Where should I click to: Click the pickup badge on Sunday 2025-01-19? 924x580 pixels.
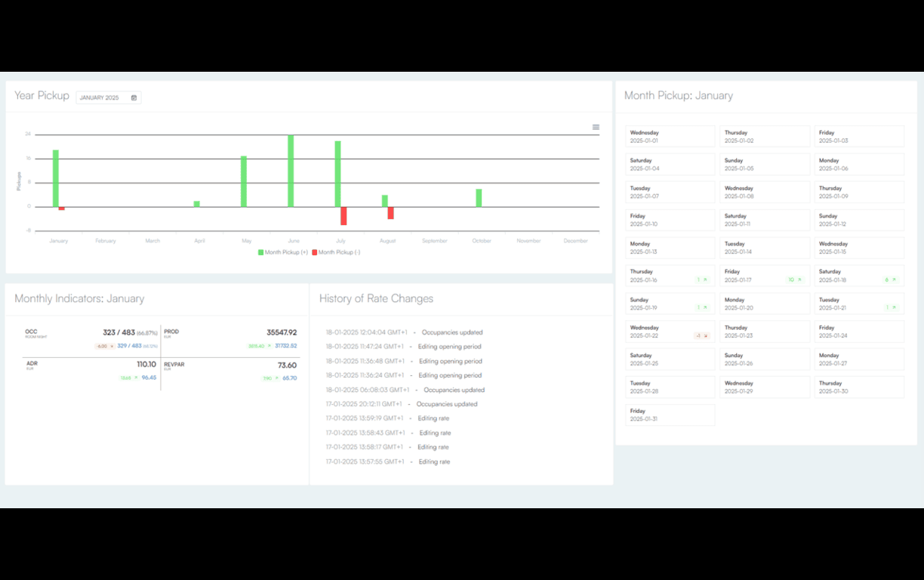click(x=702, y=307)
